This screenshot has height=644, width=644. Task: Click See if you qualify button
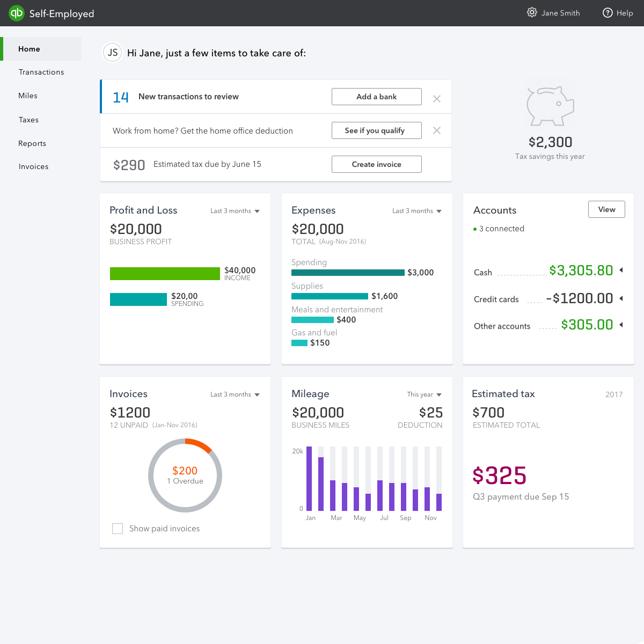377,130
